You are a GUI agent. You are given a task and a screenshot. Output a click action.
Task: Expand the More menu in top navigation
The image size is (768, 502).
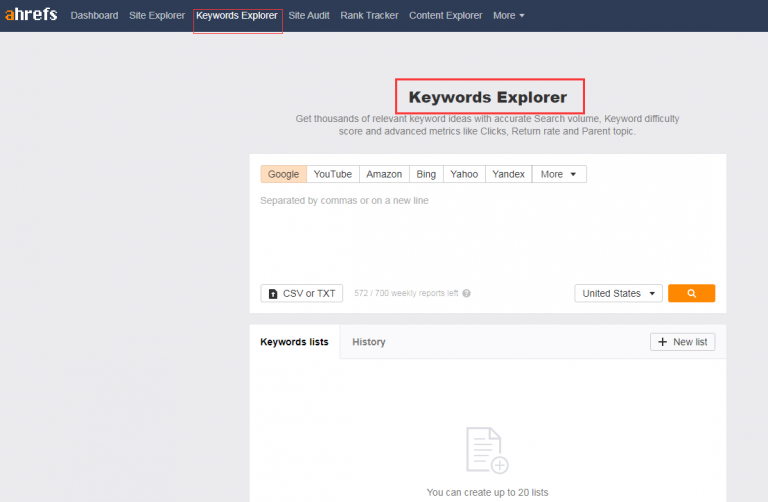pos(508,16)
